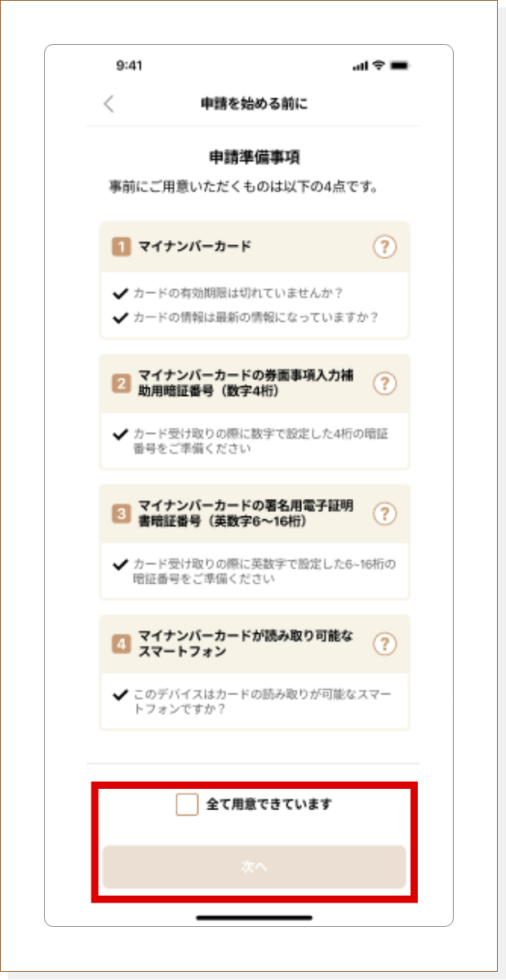Tap the 申請準備事項 section heading
The height and width of the screenshot is (980, 506).
254,157
